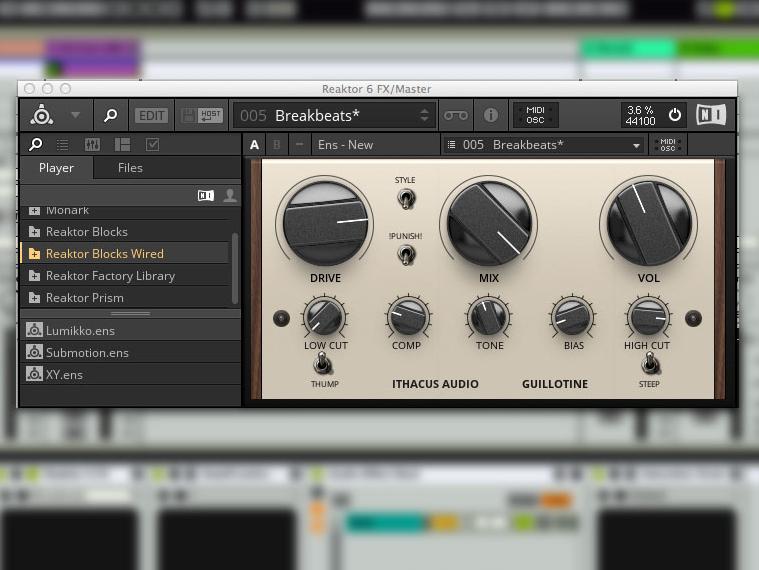
Task: Flip the THUMP toggle switch
Action: 322,363
